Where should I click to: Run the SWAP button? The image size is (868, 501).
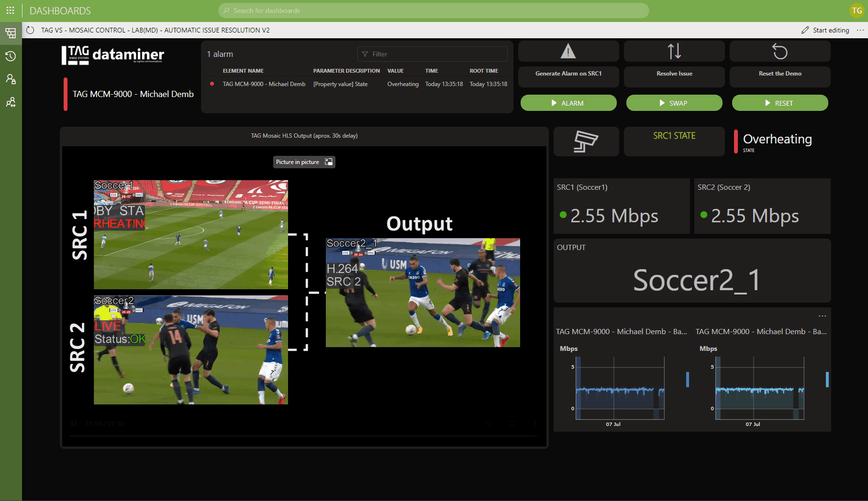click(x=674, y=103)
